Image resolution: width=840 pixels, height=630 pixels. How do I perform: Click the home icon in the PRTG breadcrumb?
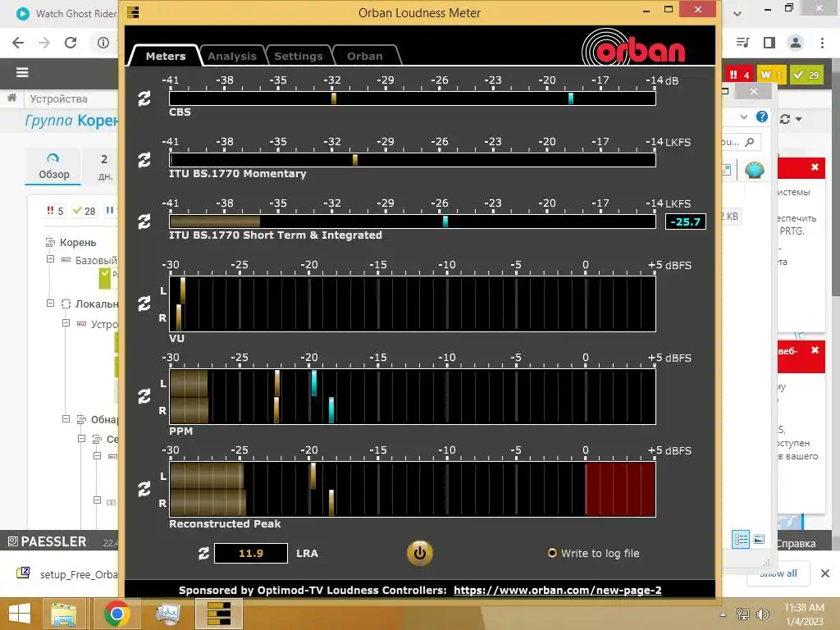[11, 98]
